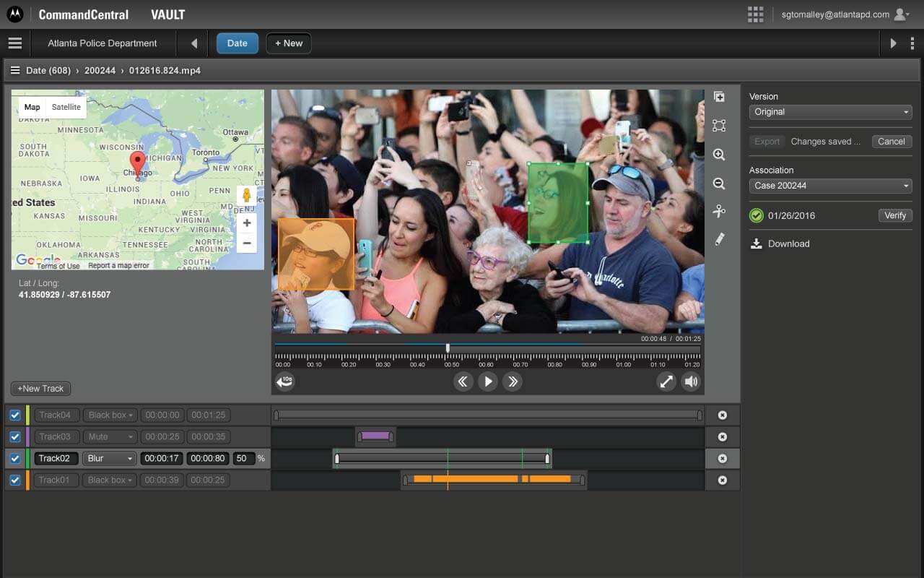Toggle fullscreen video view
The image size is (924, 578).
click(666, 381)
